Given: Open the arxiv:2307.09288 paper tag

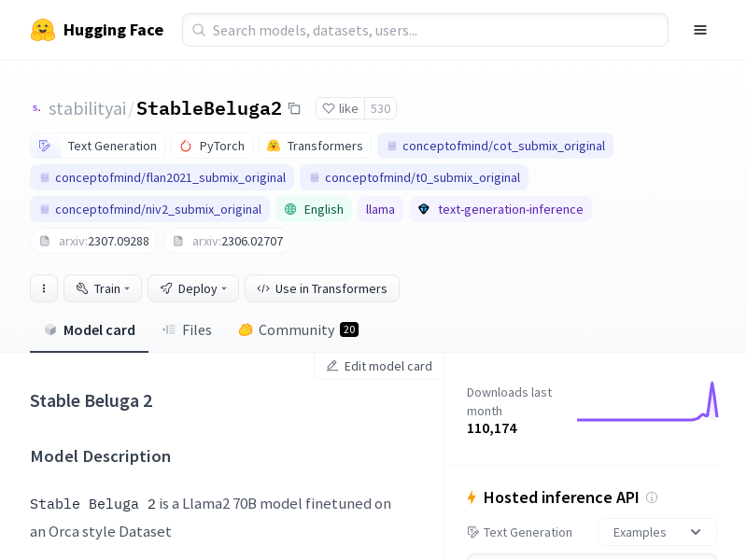Looking at the screenshot, I should point(94,241).
